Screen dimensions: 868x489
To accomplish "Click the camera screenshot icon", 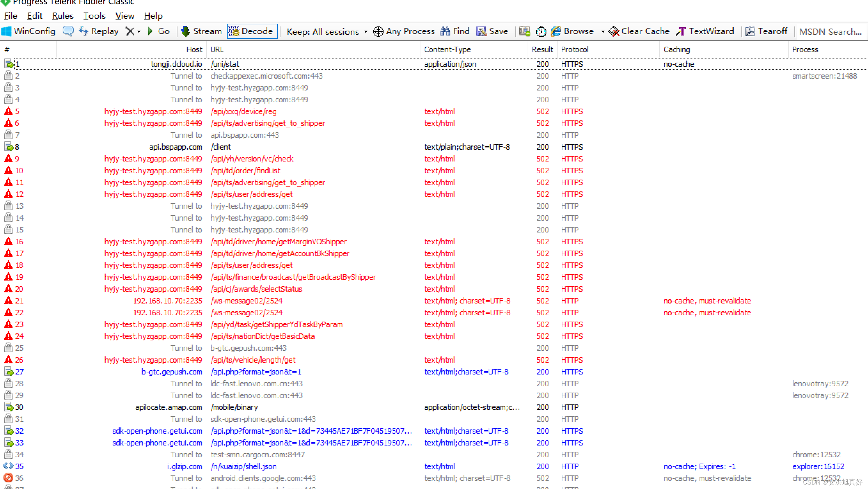I will pyautogui.click(x=524, y=31).
